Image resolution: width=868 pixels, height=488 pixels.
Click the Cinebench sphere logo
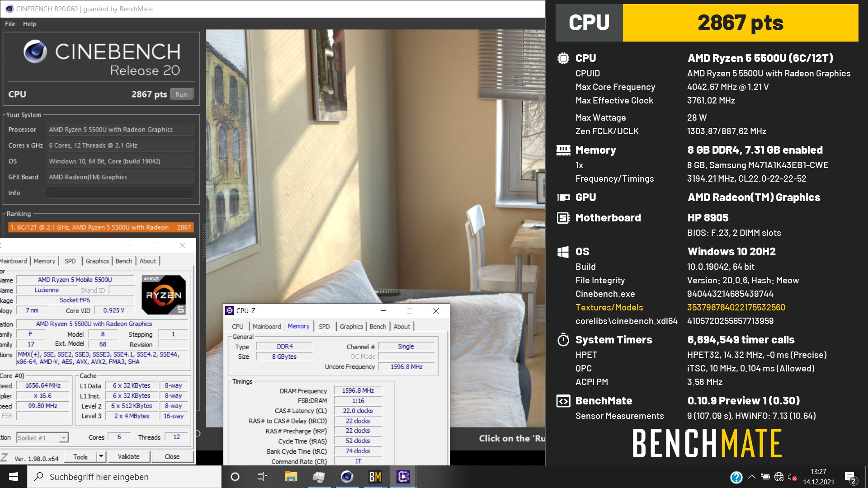tap(35, 51)
